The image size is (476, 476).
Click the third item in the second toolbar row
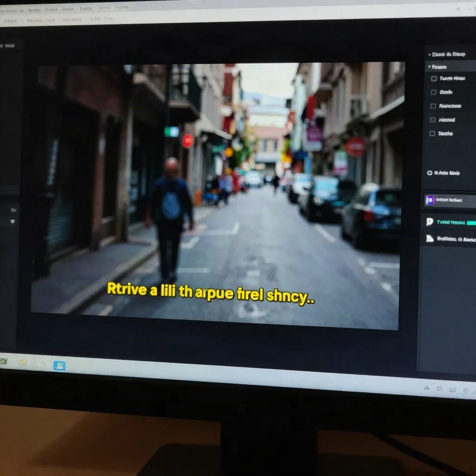pos(72,20)
